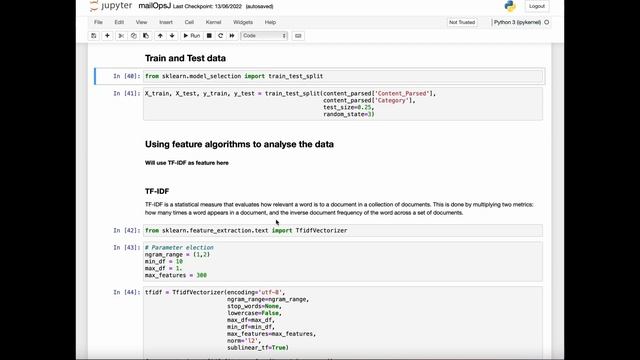The image size is (640, 360).
Task: Open the cell type dropdown showing Code
Action: coord(264,36)
